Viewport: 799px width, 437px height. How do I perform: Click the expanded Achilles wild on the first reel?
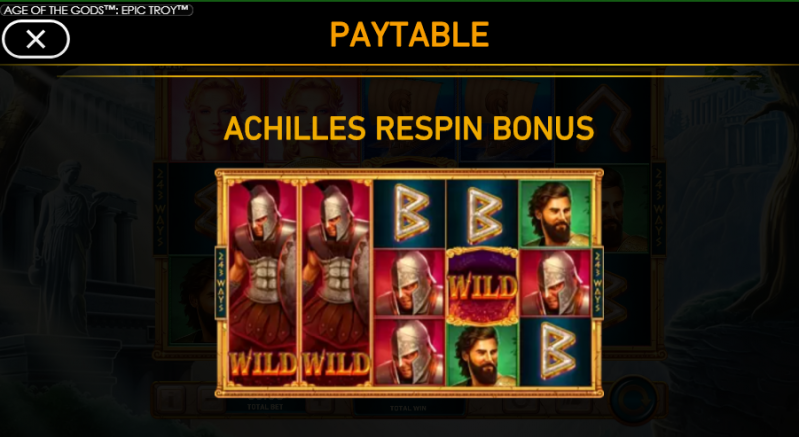coord(263,283)
